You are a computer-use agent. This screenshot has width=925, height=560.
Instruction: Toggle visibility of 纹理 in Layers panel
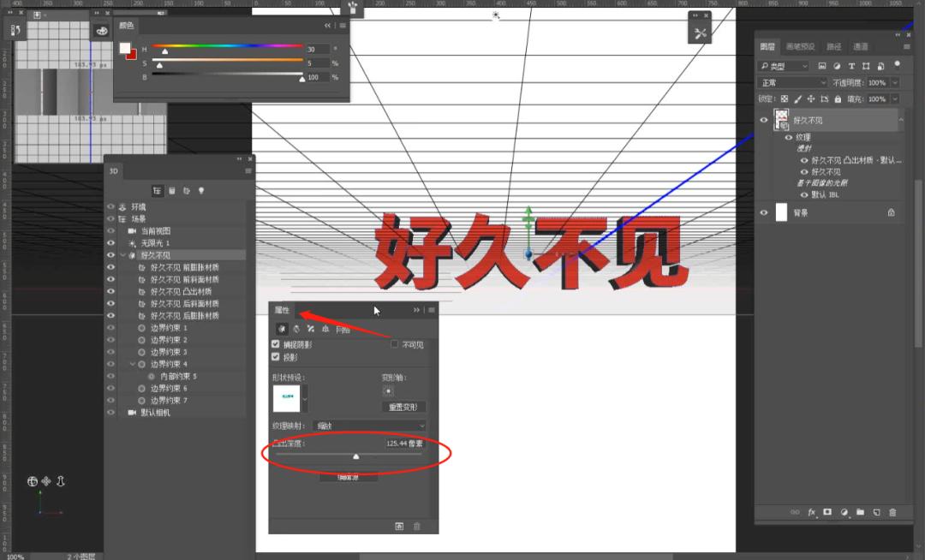coord(789,137)
